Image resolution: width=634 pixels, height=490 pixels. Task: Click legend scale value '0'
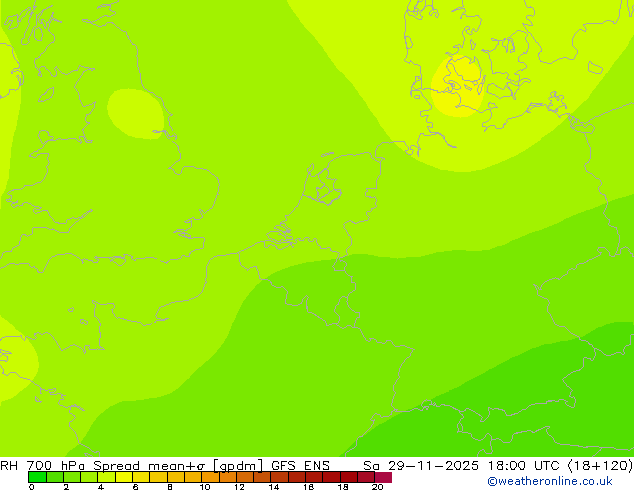click(32, 487)
